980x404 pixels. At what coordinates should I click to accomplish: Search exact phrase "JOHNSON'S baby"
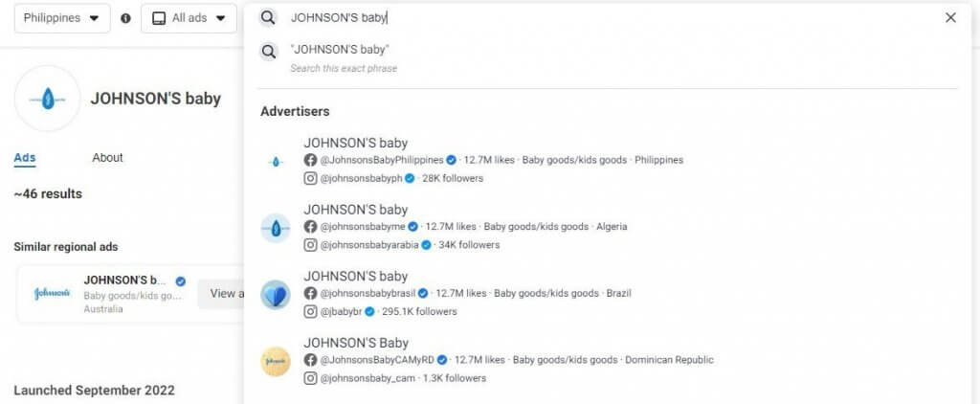(x=340, y=50)
